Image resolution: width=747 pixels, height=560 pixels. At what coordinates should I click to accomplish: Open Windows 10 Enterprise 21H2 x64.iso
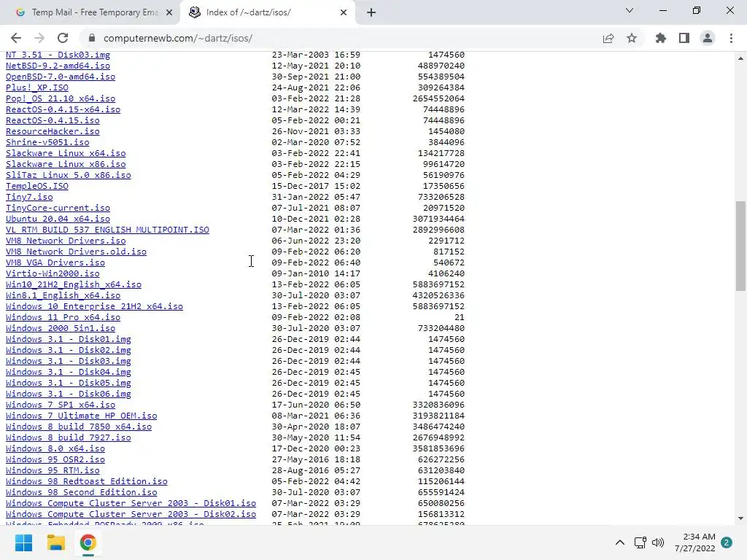tap(94, 307)
